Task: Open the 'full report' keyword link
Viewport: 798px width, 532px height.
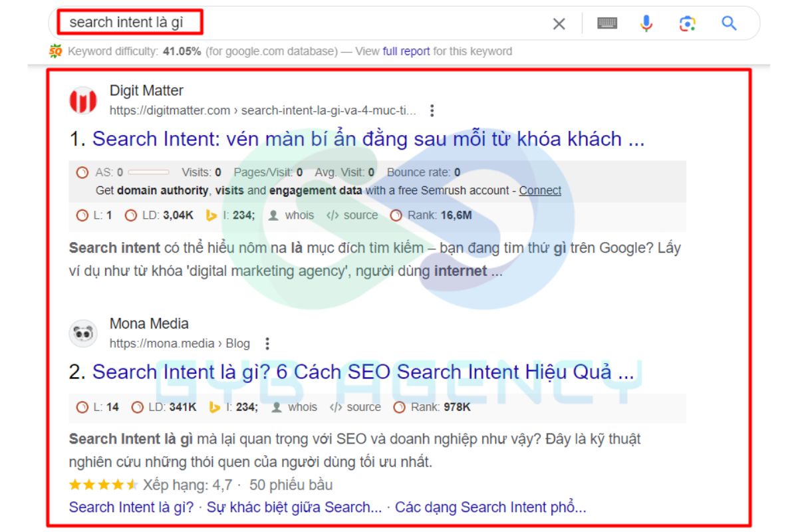Action: point(406,51)
